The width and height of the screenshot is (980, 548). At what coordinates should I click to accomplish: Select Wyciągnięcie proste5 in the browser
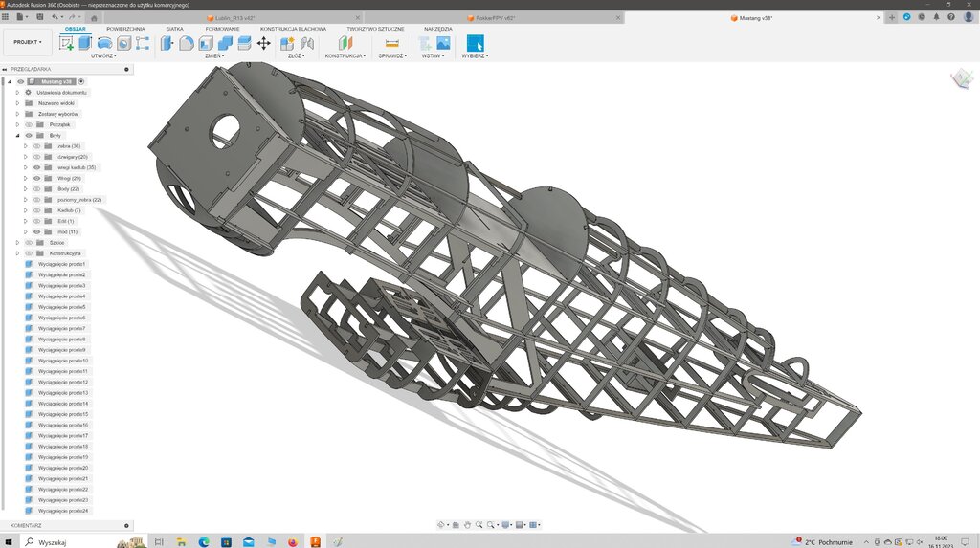(61, 307)
